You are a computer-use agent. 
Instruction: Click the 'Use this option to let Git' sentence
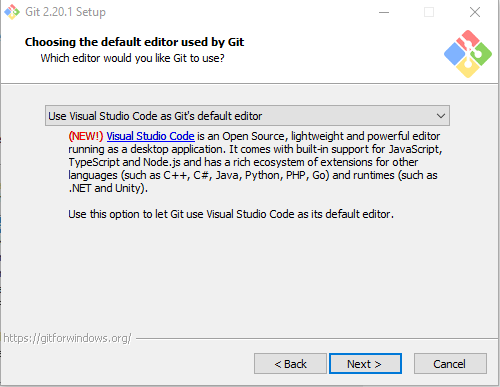click(x=231, y=214)
